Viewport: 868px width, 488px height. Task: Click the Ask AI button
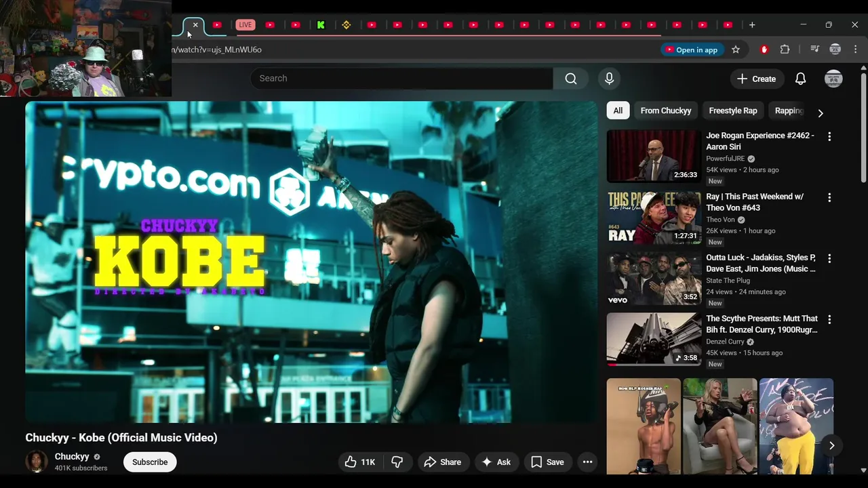[x=496, y=462]
